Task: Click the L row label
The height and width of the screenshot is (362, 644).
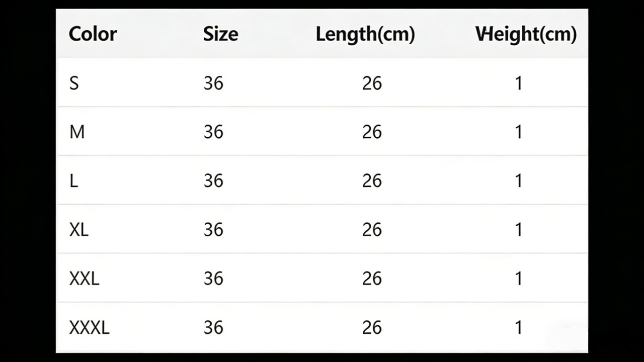Action: coord(73,180)
